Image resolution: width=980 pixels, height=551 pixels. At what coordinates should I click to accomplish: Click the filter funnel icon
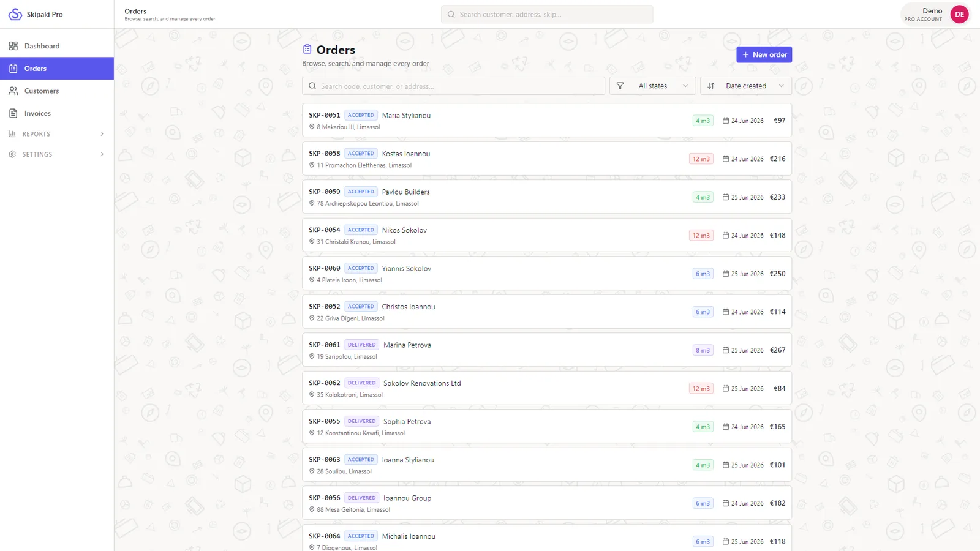(x=620, y=86)
